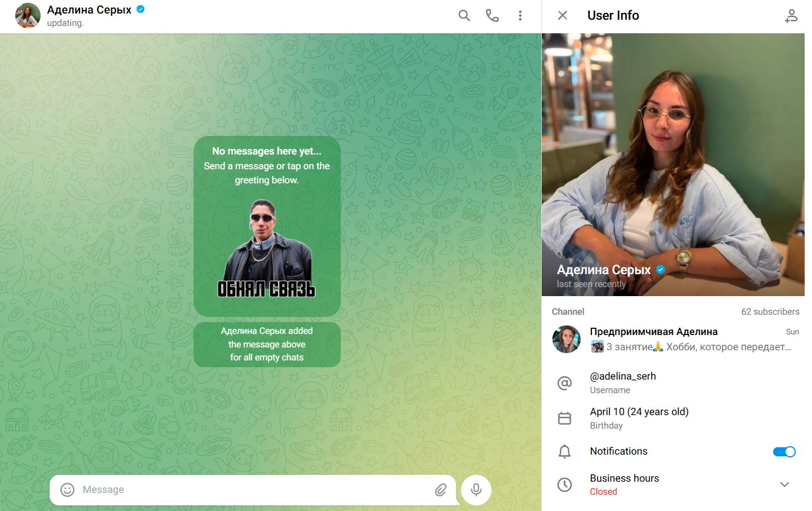
Task: Start a voice call with the phone icon
Action: pyautogui.click(x=492, y=16)
